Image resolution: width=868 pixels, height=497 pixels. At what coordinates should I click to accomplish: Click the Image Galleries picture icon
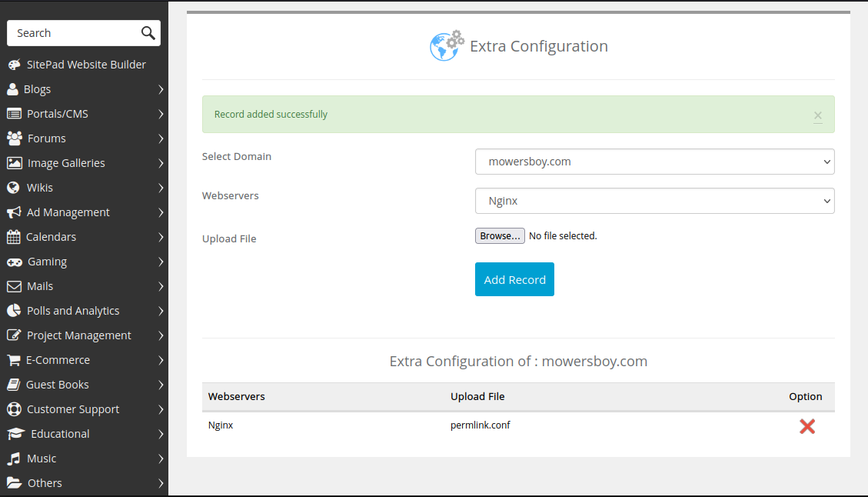tap(14, 163)
